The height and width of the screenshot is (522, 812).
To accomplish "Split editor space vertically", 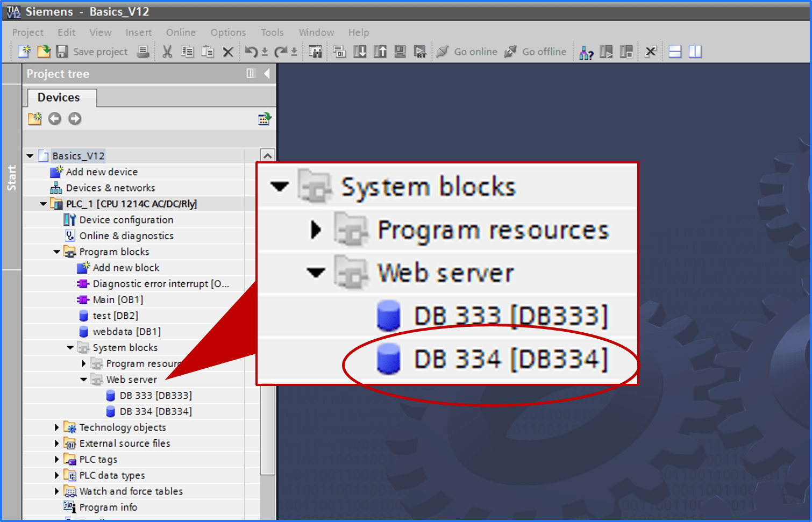I will click(x=695, y=52).
